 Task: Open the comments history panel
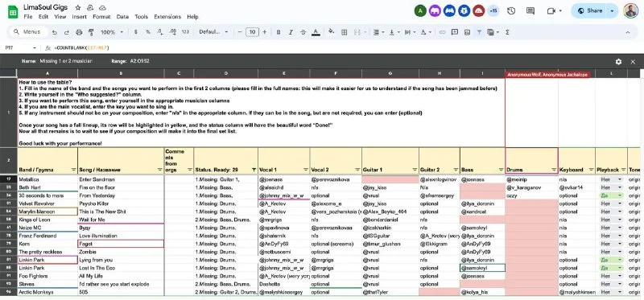[x=530, y=11]
